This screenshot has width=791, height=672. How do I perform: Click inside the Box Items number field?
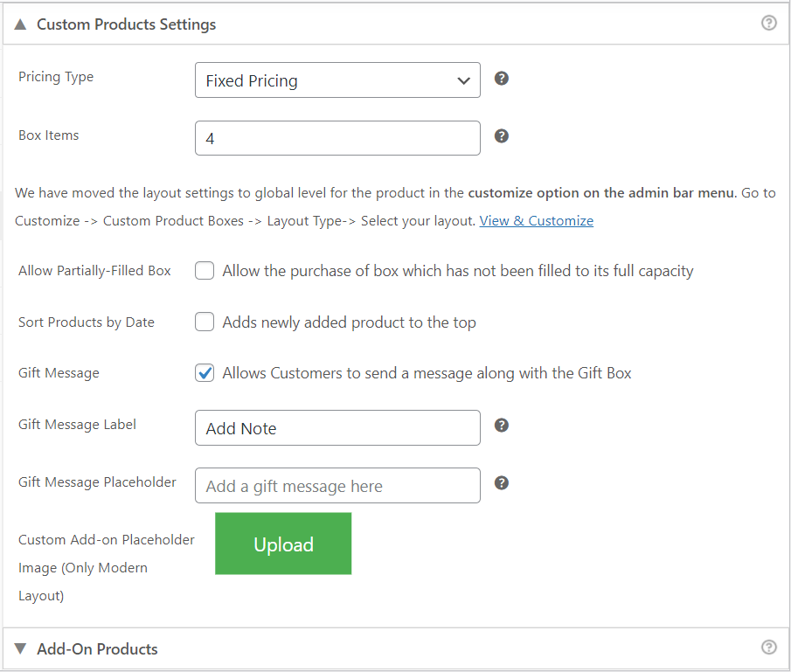[x=337, y=137]
